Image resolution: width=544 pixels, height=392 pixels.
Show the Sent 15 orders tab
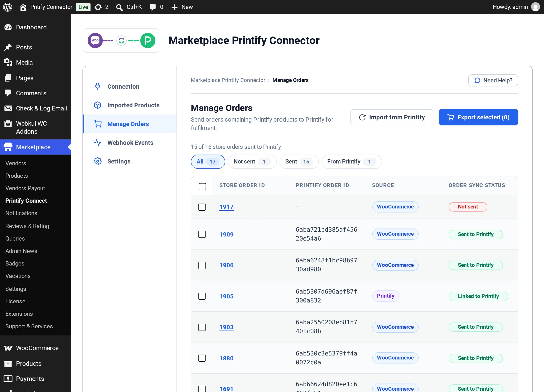[x=299, y=161]
